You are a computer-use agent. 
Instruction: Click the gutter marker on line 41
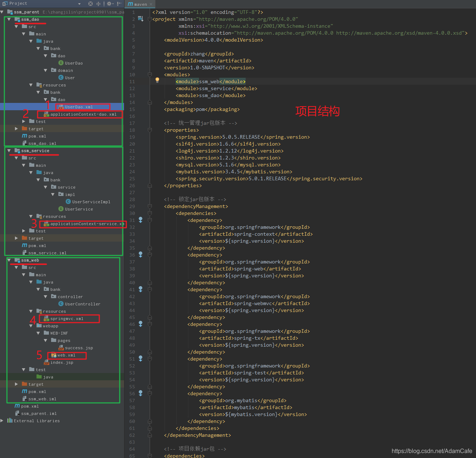(140, 289)
